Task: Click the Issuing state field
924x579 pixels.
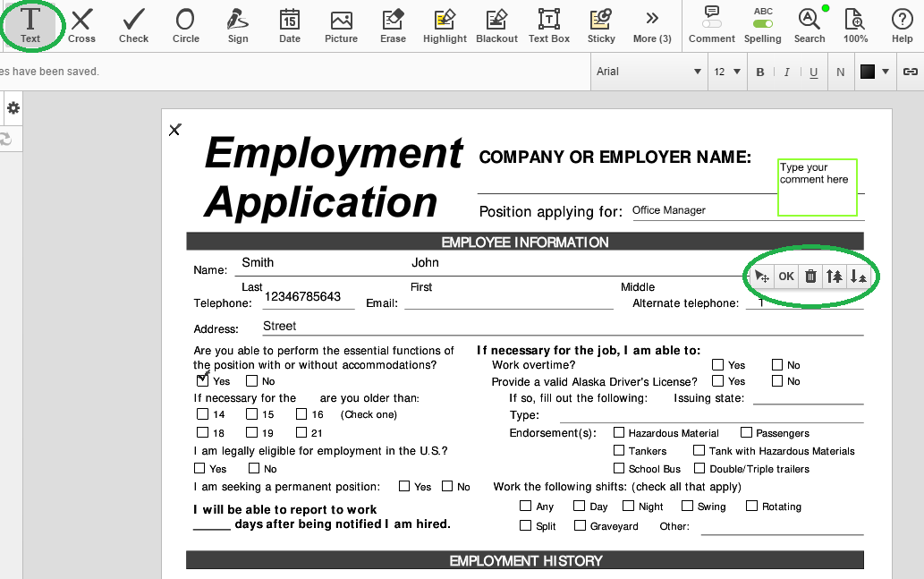Action: coord(808,398)
